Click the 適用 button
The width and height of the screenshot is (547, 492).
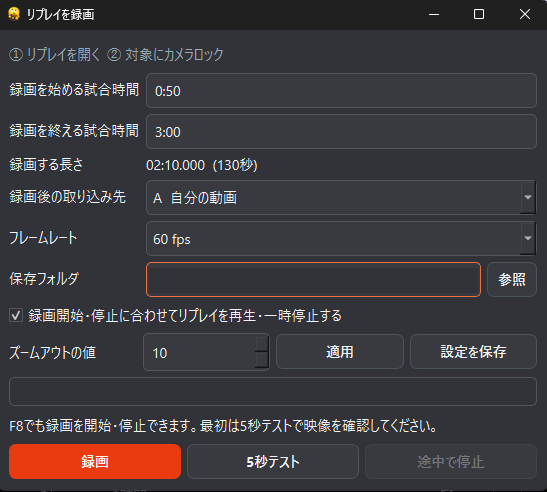click(x=340, y=352)
